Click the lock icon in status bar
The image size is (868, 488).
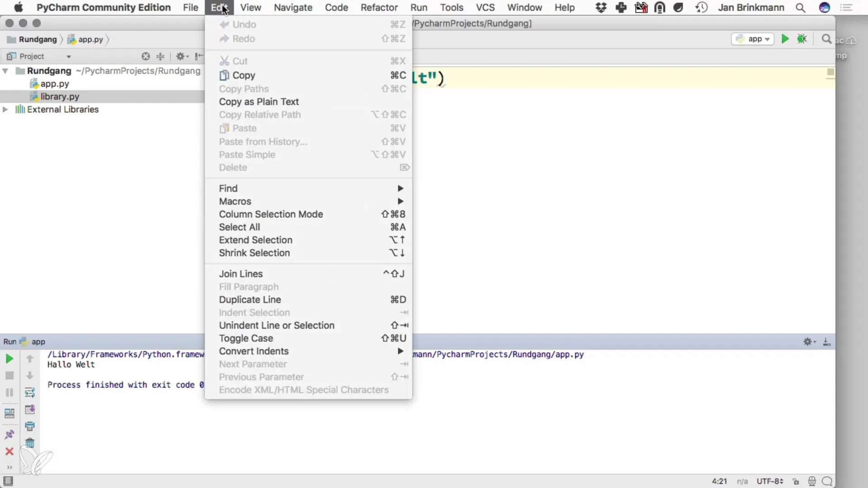796,482
